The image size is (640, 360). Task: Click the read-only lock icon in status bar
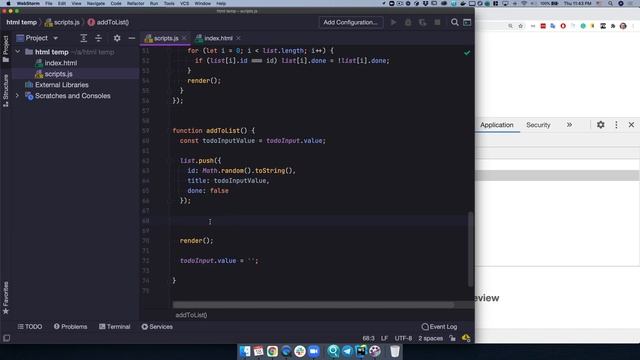tap(452, 338)
